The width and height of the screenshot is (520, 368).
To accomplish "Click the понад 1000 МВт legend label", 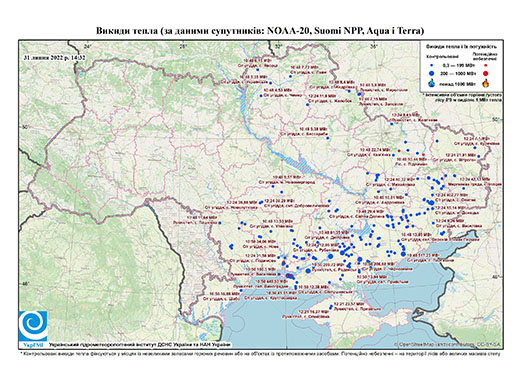I will click(x=457, y=83).
